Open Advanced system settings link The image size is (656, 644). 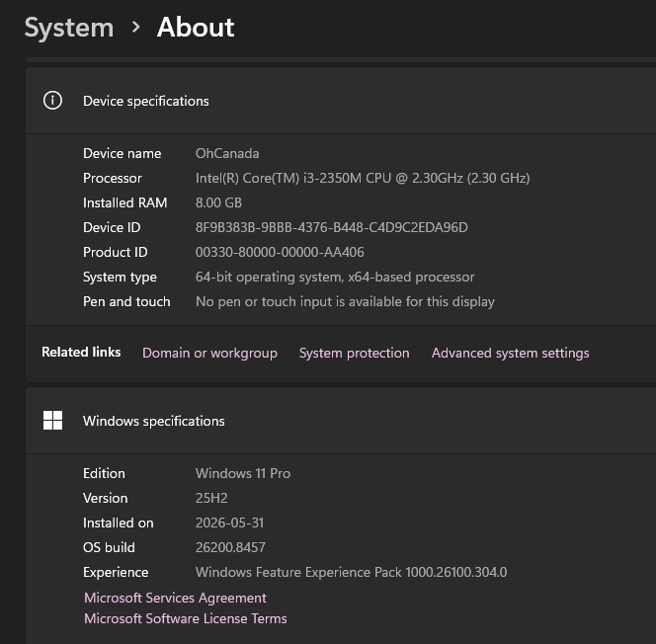[x=510, y=353]
